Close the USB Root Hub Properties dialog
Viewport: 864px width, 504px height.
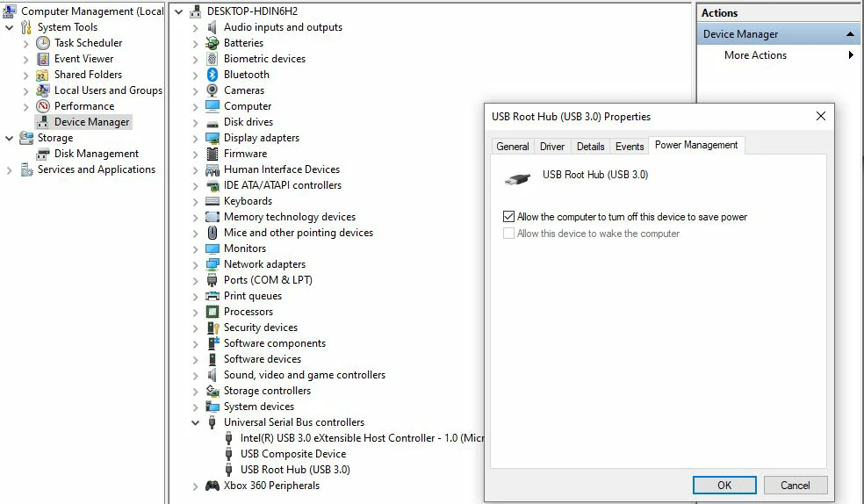tap(820, 116)
